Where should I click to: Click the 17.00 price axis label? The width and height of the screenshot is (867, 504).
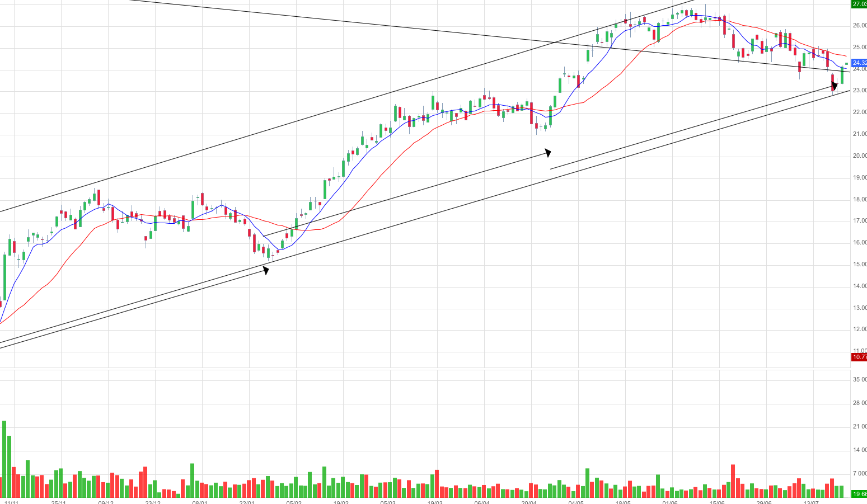click(860, 221)
